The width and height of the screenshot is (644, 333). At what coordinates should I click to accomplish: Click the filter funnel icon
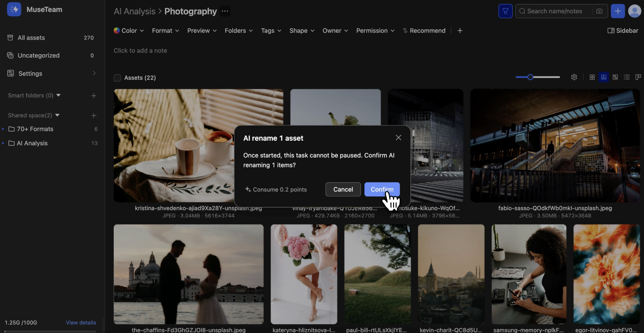505,11
